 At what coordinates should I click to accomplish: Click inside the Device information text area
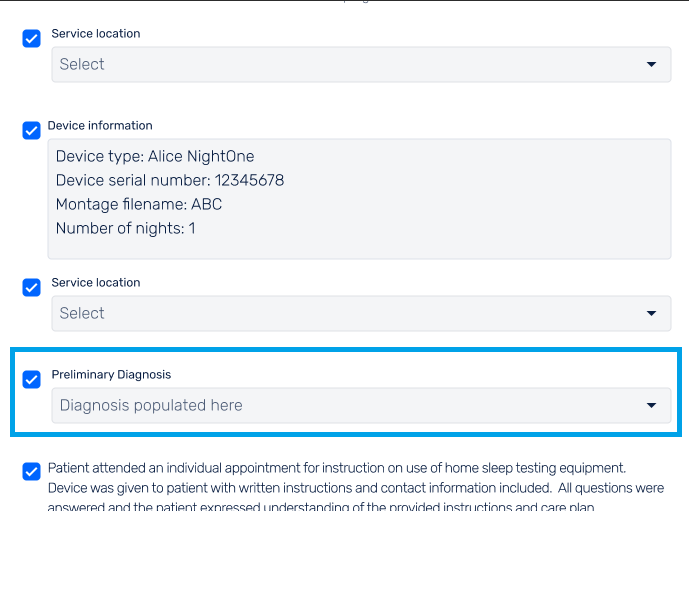359,199
